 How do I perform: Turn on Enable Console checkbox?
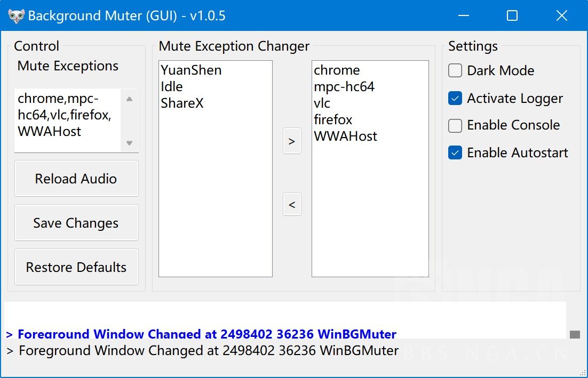(455, 126)
